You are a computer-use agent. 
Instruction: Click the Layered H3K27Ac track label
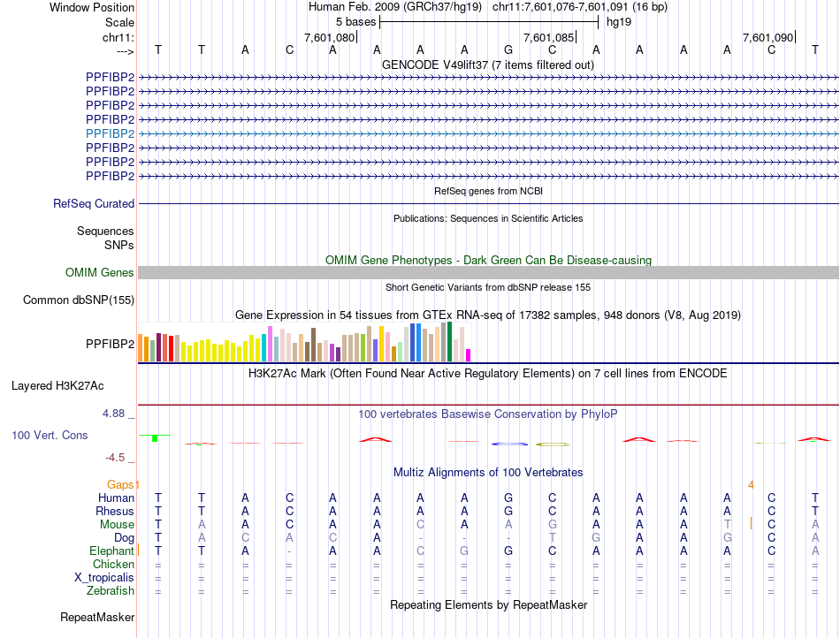coord(57,386)
